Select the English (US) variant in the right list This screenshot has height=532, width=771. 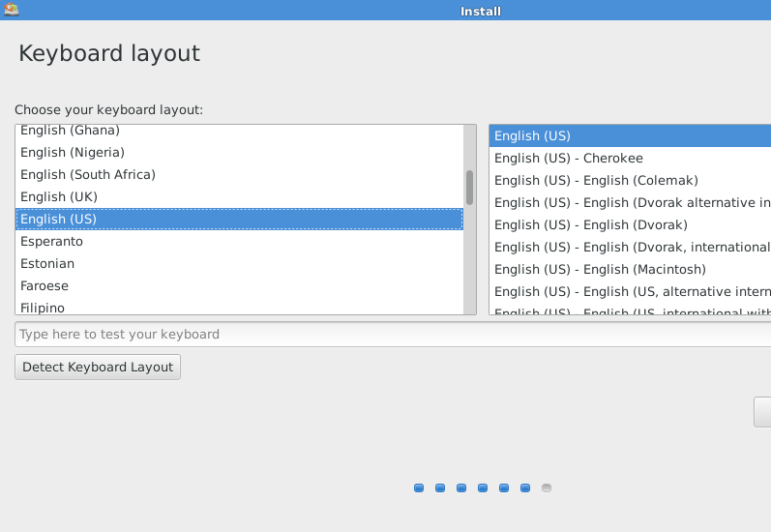pos(533,135)
